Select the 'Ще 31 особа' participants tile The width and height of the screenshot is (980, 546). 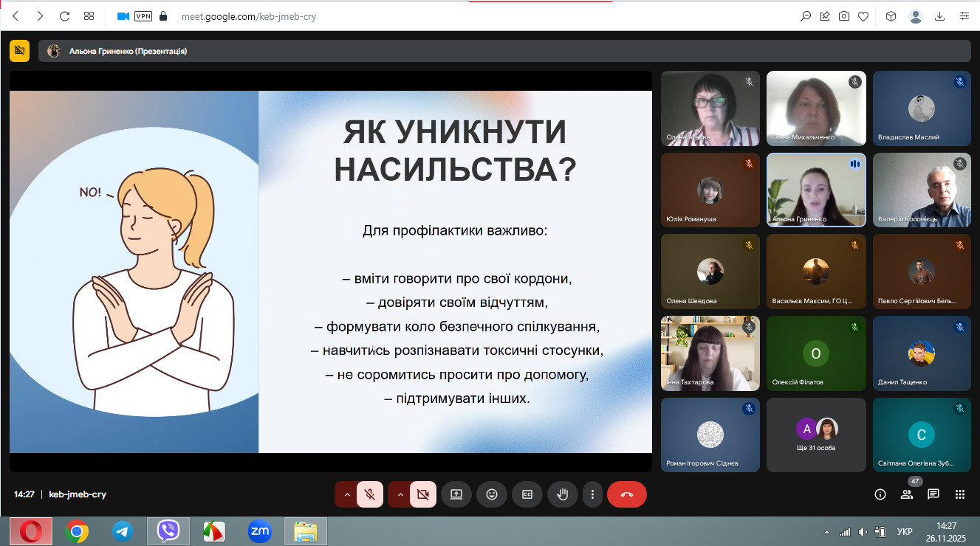(816, 435)
